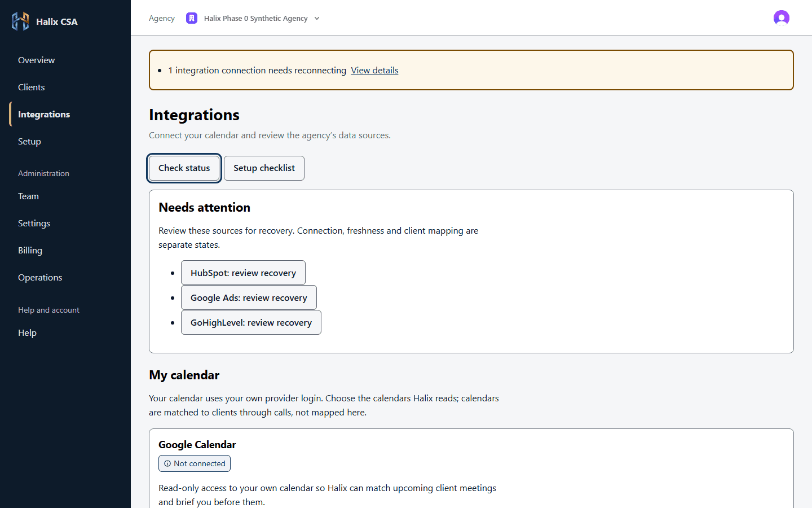Review HubSpot recovery
The height and width of the screenshot is (508, 812).
tap(243, 273)
